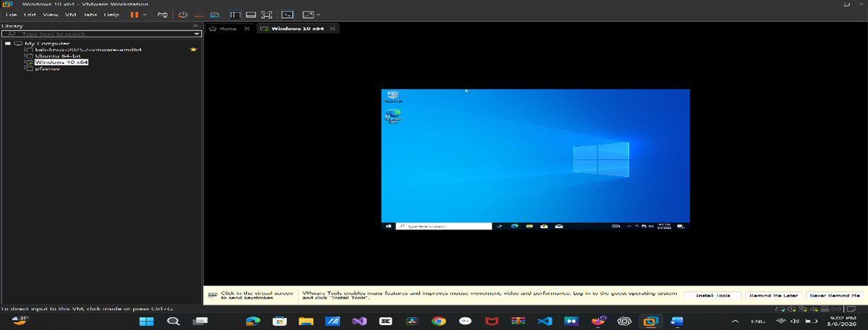Click the guest taskbar search box
Viewport: 868px width, 330px height.
(444, 227)
